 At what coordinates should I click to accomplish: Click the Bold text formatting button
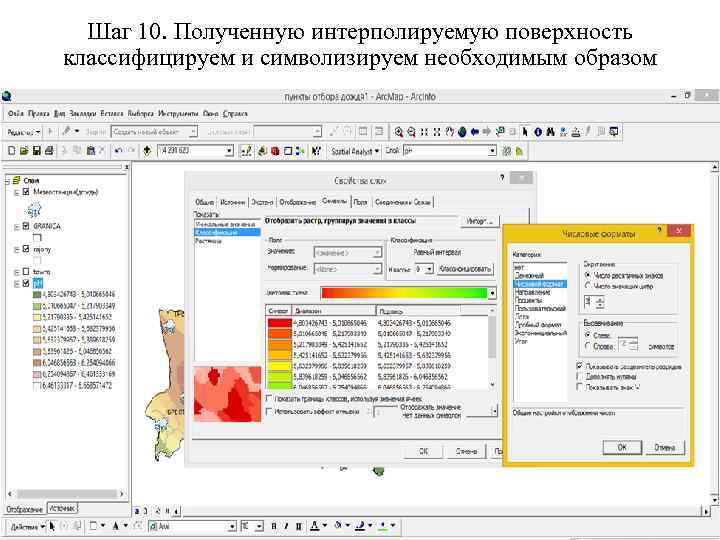click(x=274, y=526)
